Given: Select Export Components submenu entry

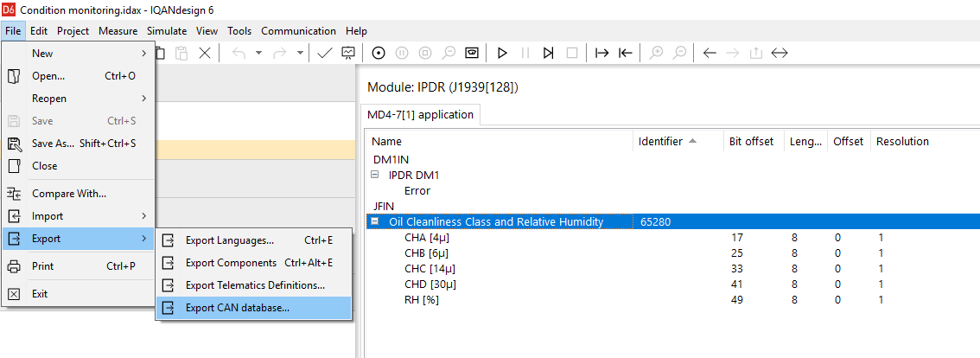Looking at the screenshot, I should [254, 263].
